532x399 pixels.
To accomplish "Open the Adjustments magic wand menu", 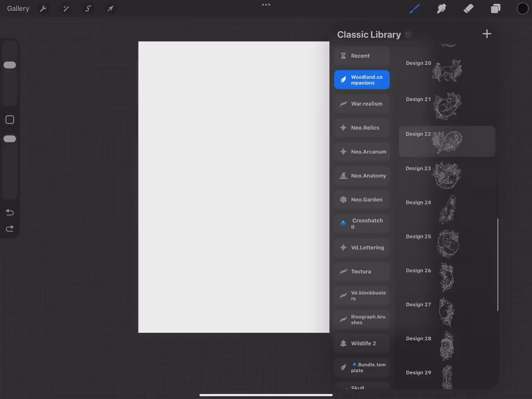I will click(x=66, y=8).
